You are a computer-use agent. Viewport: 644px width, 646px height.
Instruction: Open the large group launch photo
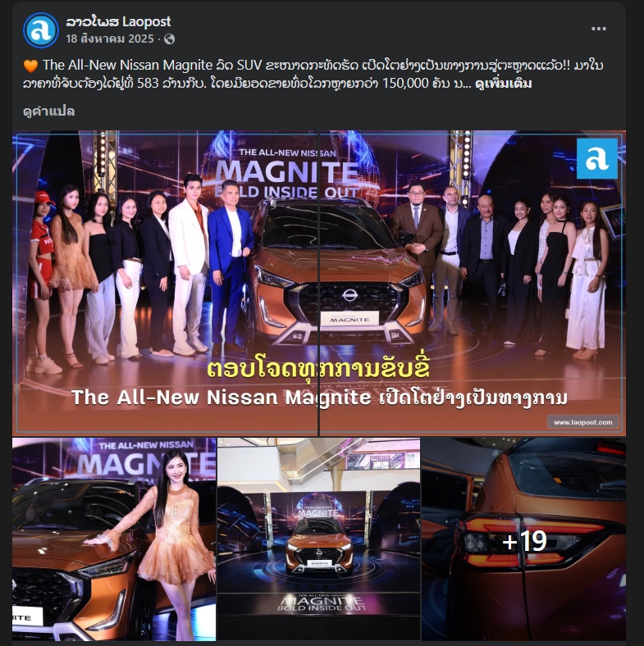319,283
